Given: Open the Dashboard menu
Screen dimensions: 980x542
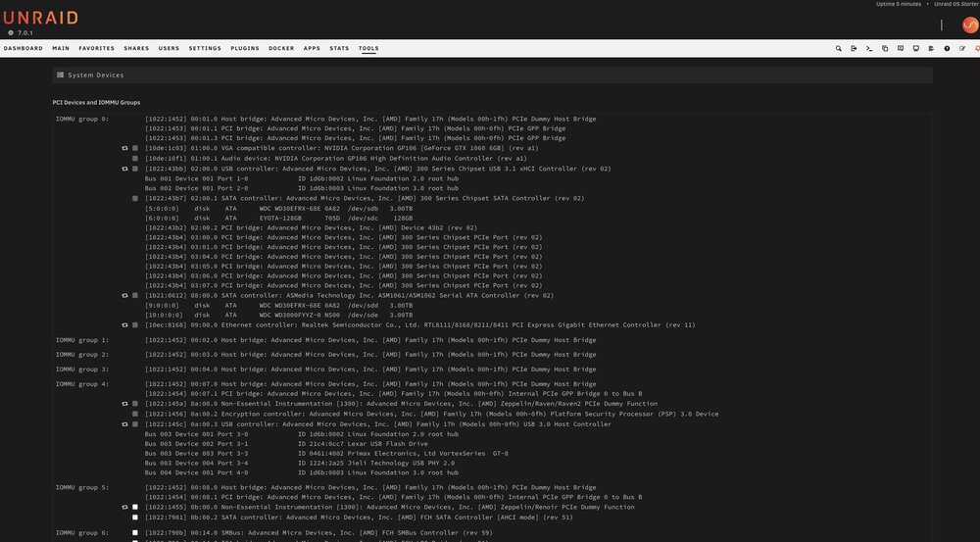Looking at the screenshot, I should coord(24,48).
